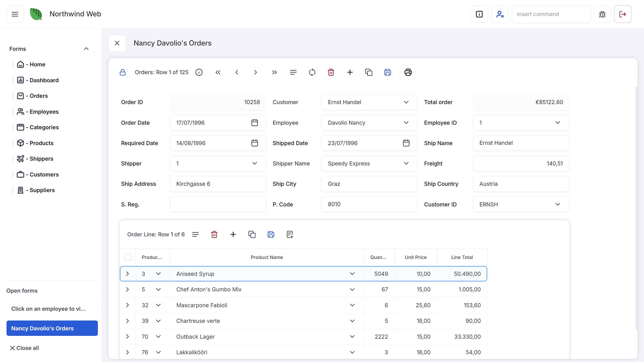Click the logout icon in top bar
This screenshot has height=362, width=644.
coord(622,14)
